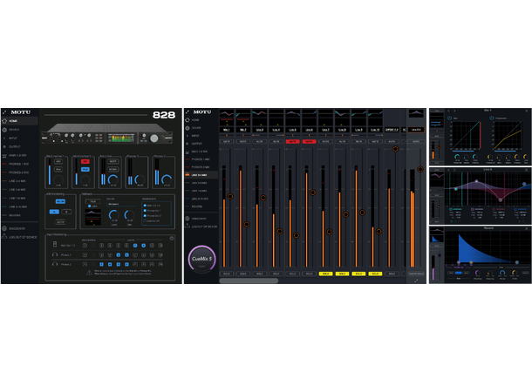532x392 pixels.
Task: Click the expand arrows icon below master strip
Action: coord(416,280)
